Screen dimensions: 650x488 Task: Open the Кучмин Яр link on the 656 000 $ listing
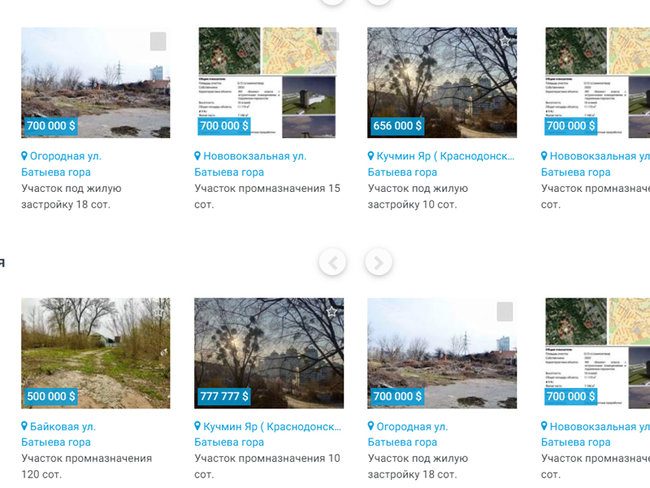[x=446, y=156]
